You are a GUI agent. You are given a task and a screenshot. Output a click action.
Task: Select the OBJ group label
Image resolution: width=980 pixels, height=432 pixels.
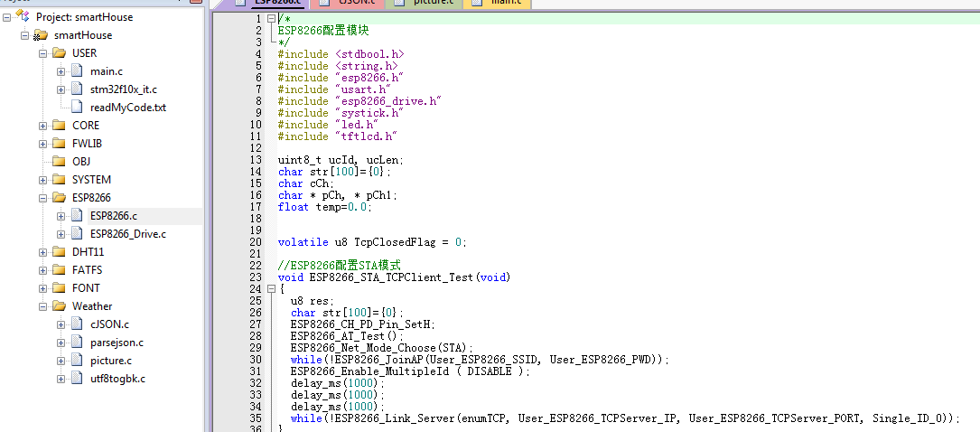tap(81, 161)
